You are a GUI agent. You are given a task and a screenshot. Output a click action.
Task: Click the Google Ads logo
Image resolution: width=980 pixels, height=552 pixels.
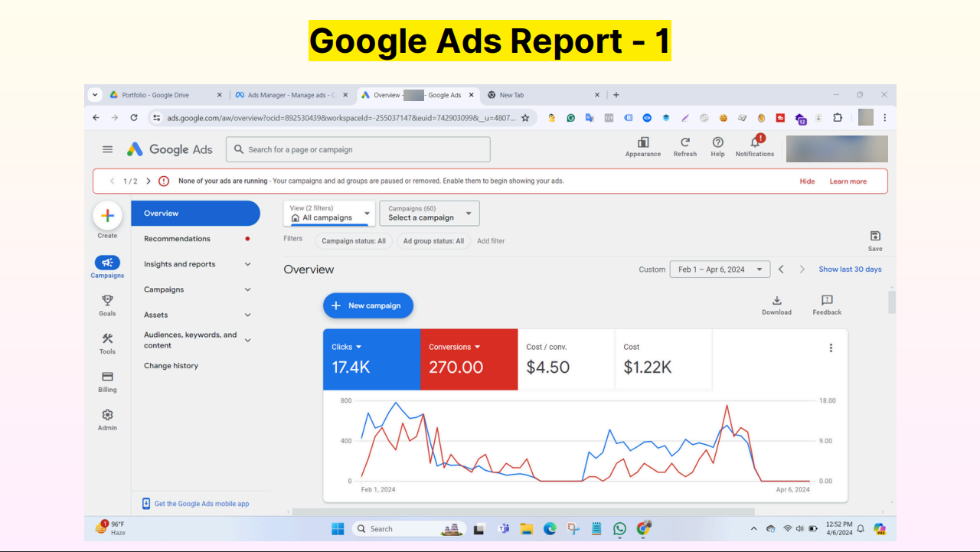tap(170, 149)
